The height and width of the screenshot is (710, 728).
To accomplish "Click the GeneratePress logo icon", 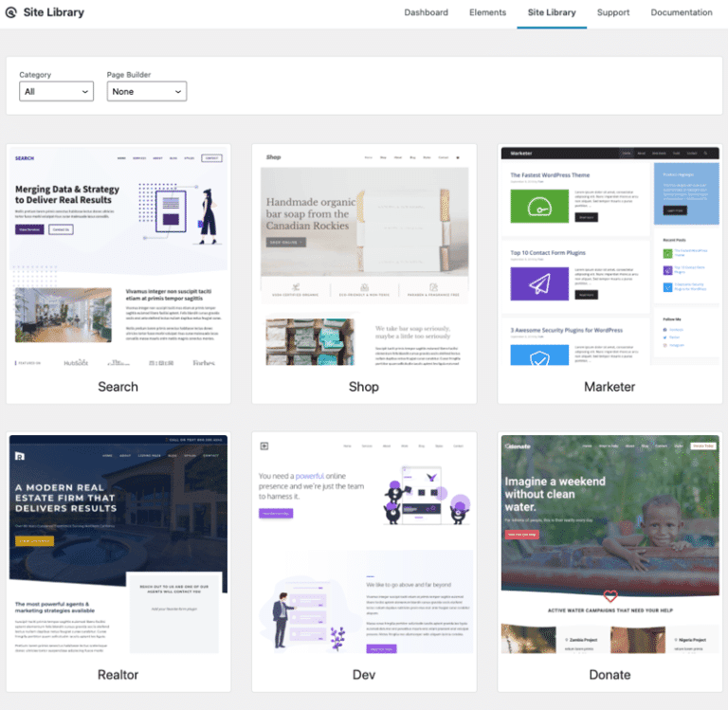I will click(x=11, y=13).
